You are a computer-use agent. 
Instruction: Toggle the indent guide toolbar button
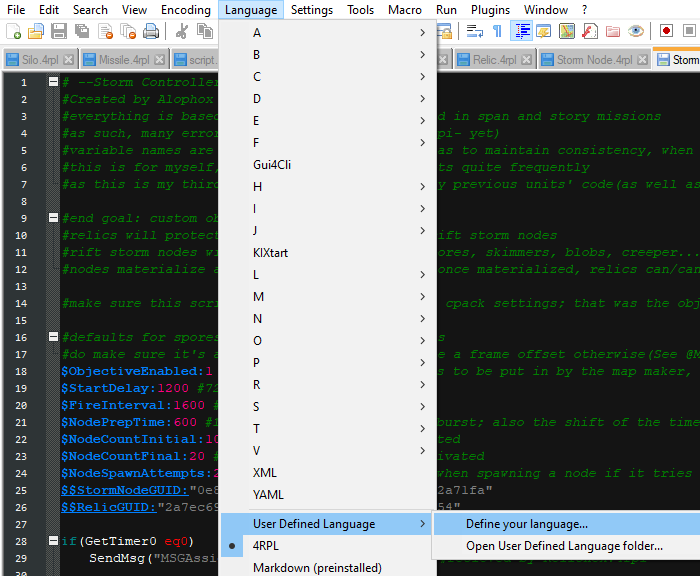click(x=521, y=32)
